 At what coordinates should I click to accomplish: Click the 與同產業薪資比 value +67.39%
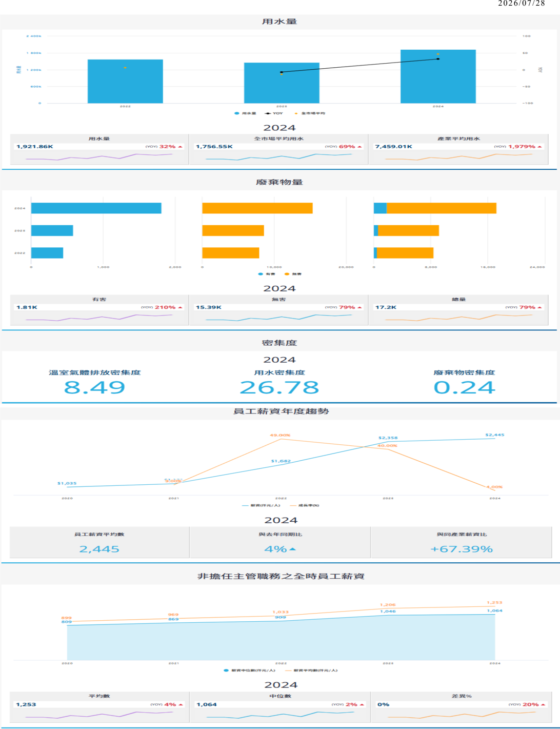pos(462,549)
